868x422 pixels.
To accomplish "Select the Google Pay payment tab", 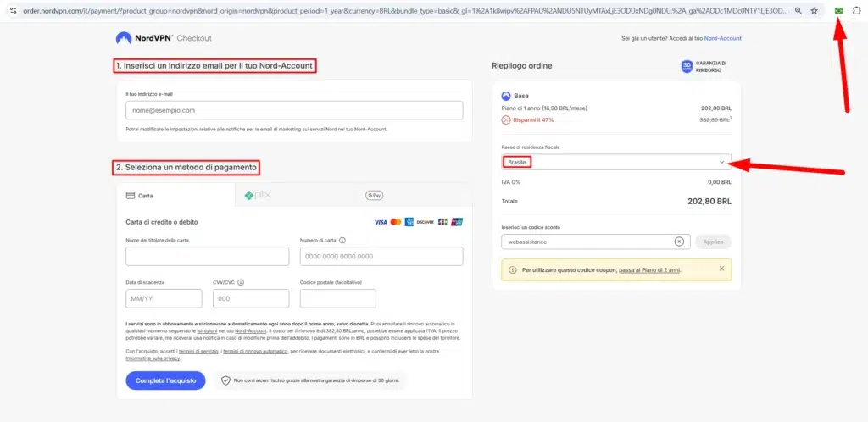I will click(413, 195).
